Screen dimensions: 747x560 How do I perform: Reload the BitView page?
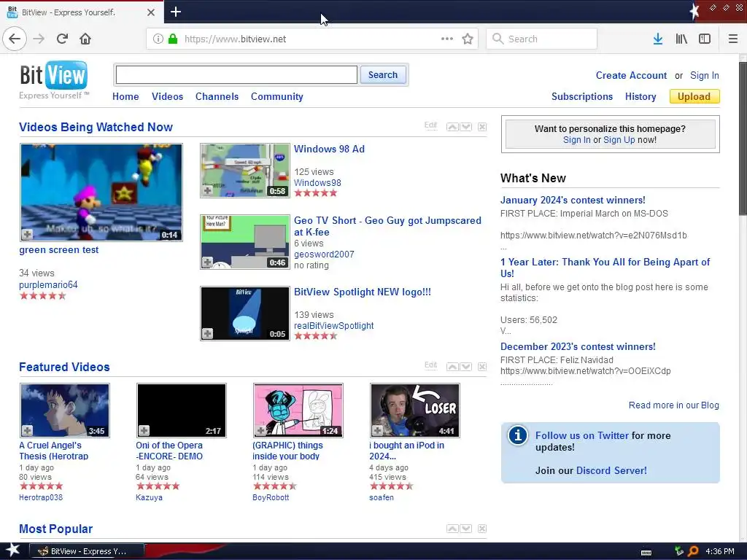pyautogui.click(x=63, y=39)
